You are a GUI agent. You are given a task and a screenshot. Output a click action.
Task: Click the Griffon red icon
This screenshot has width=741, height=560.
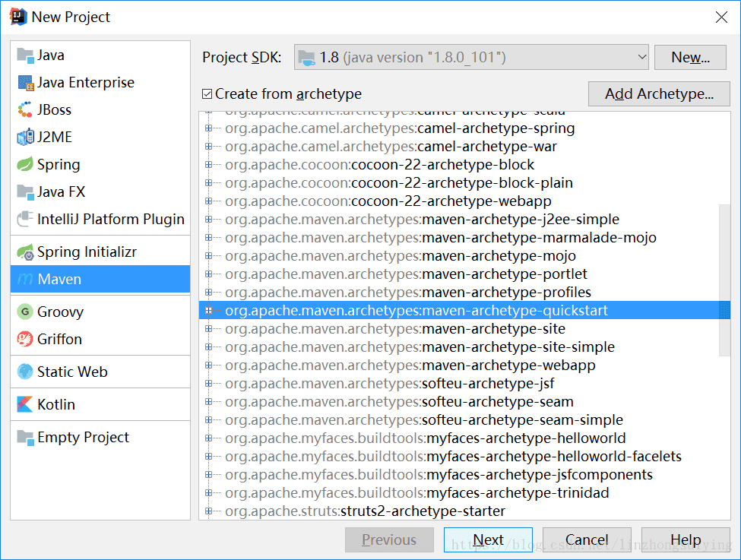click(25, 339)
